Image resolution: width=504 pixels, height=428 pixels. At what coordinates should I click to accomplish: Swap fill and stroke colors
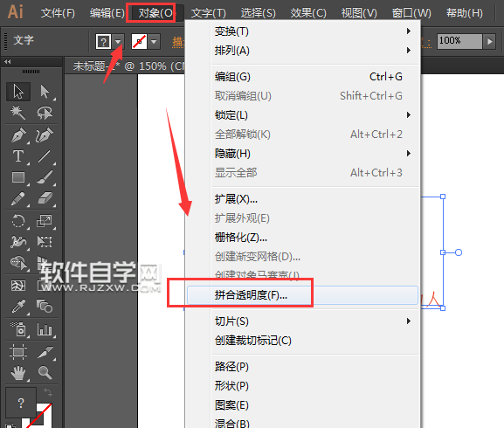(48, 391)
